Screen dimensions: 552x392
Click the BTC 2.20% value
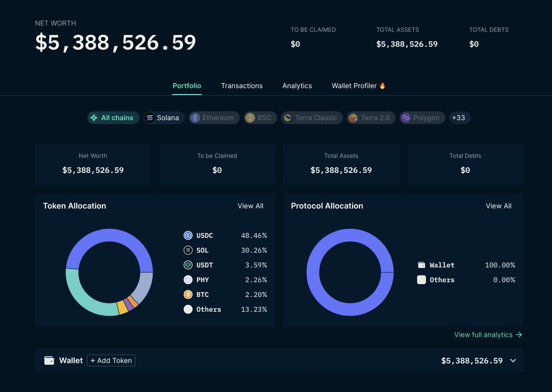[x=256, y=294]
